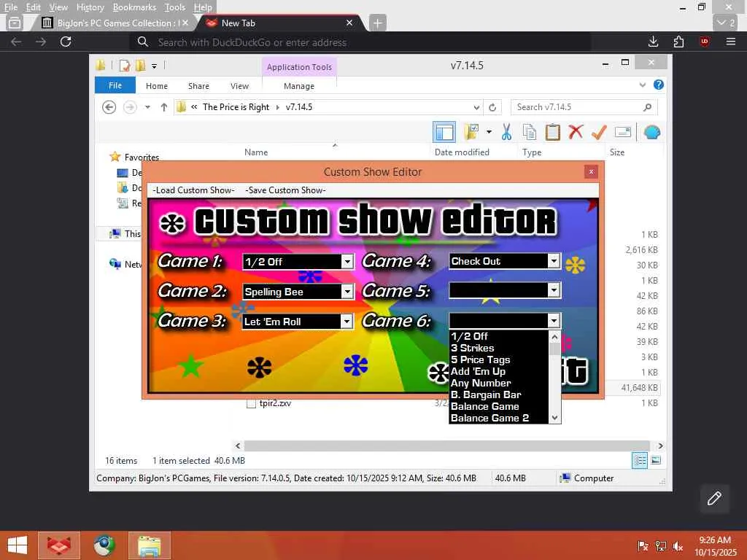Click the game list scroll up arrow
This screenshot has height=560, width=747.
point(554,337)
